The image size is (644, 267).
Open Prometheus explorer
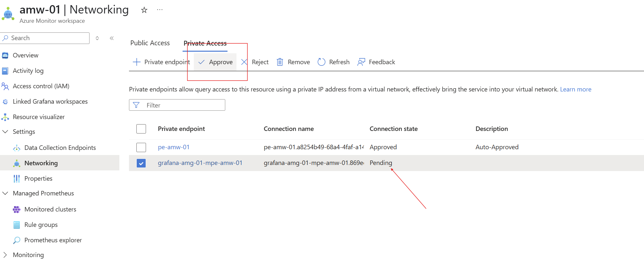coord(53,240)
